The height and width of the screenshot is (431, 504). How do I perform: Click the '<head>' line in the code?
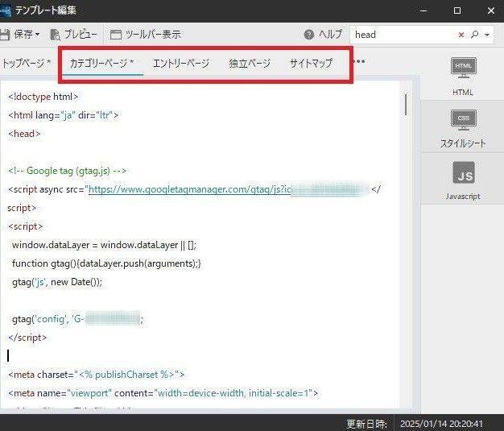pyautogui.click(x=24, y=134)
